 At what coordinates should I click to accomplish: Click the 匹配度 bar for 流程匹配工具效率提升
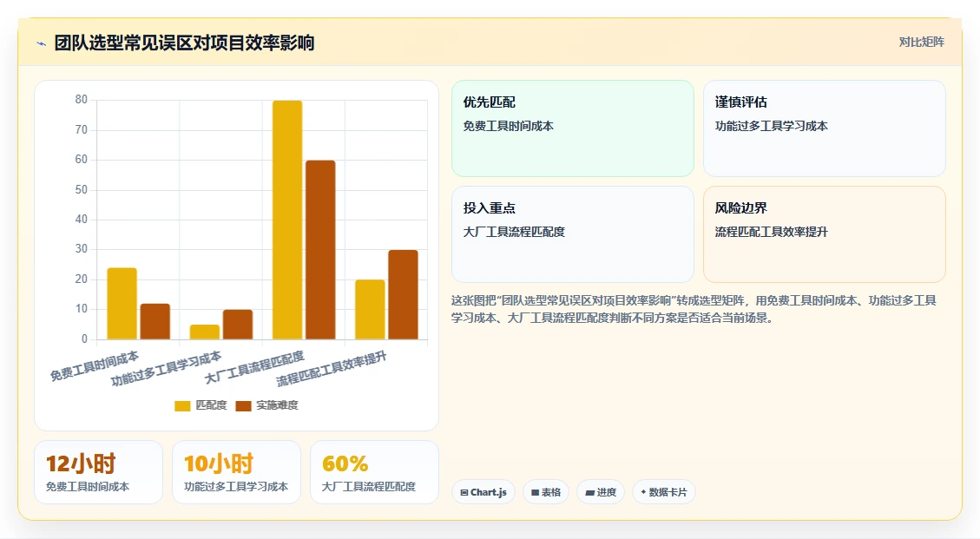pyautogui.click(x=370, y=310)
